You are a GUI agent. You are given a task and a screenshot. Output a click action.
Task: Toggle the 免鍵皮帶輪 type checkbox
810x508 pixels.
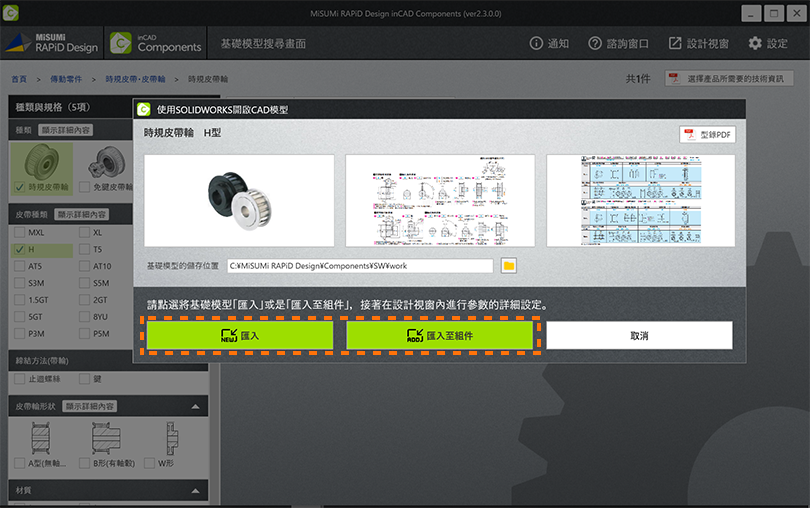[85, 187]
